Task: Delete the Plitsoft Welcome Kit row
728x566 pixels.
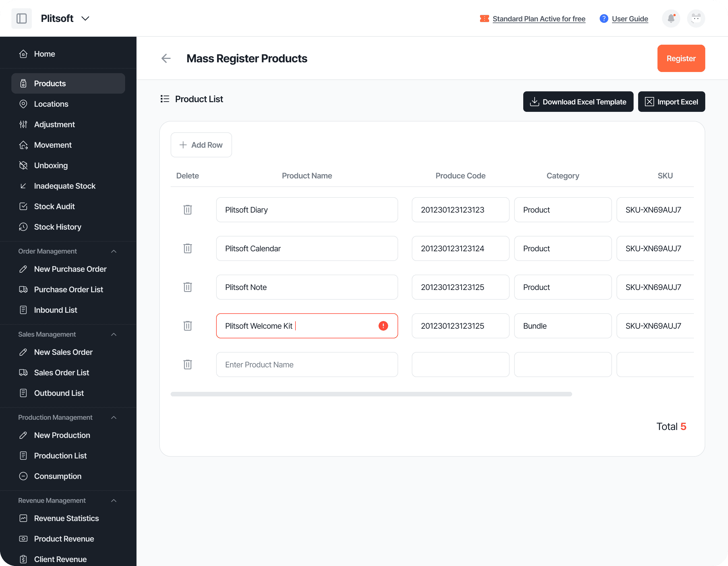Action: click(x=188, y=326)
